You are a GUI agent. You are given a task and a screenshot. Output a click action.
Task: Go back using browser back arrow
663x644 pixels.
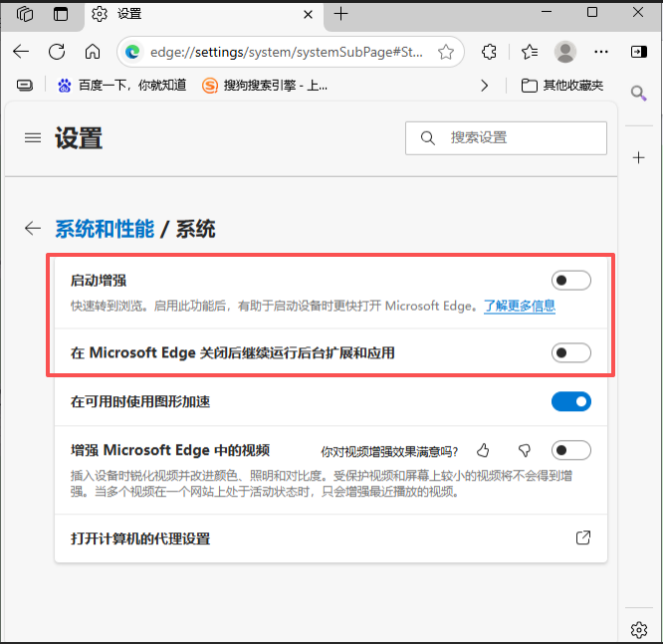[21, 52]
